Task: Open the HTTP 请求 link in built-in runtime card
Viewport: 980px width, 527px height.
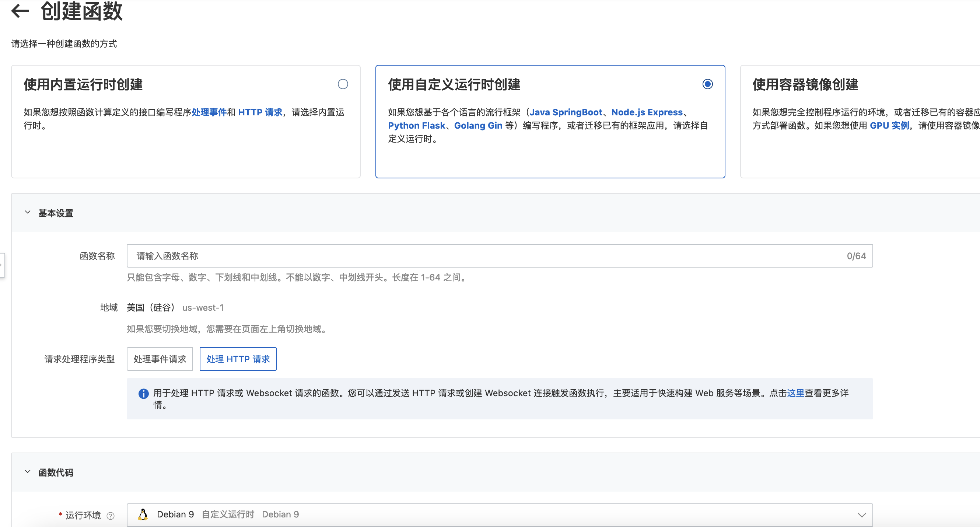Action: click(260, 112)
